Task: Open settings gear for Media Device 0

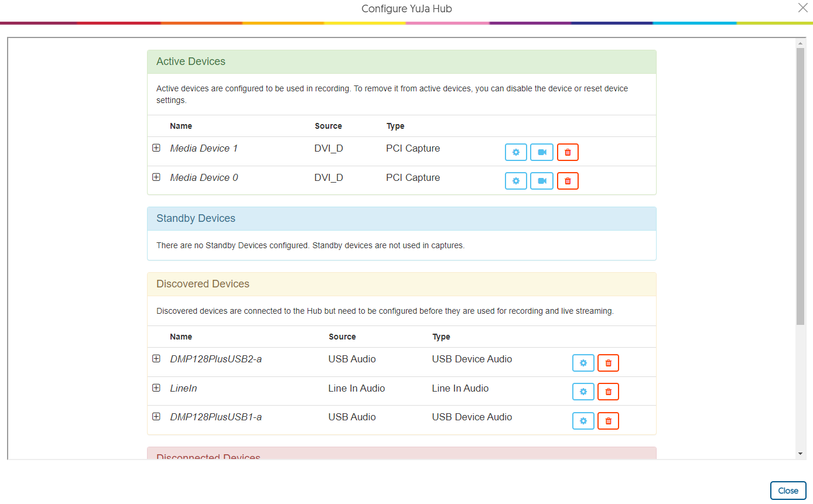Action: [516, 181]
